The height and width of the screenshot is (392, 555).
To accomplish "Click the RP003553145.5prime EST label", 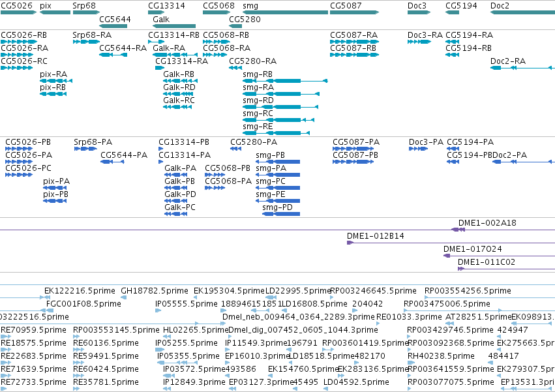I will pos(116,330).
